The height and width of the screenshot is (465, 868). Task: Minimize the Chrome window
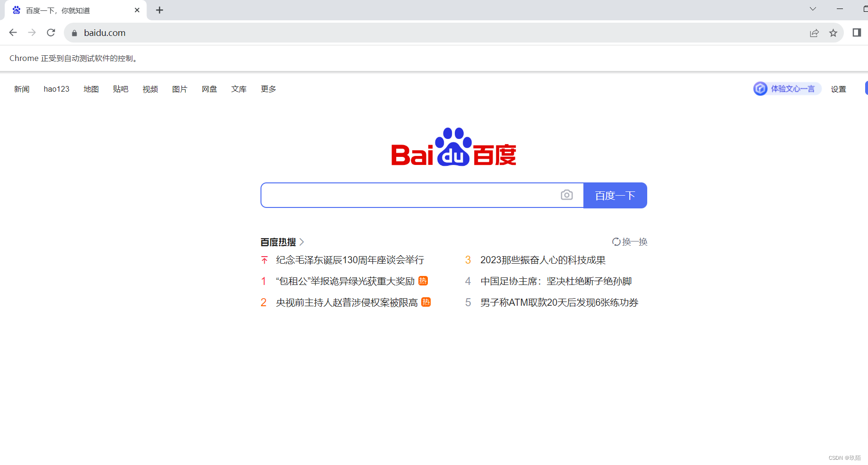pyautogui.click(x=840, y=9)
